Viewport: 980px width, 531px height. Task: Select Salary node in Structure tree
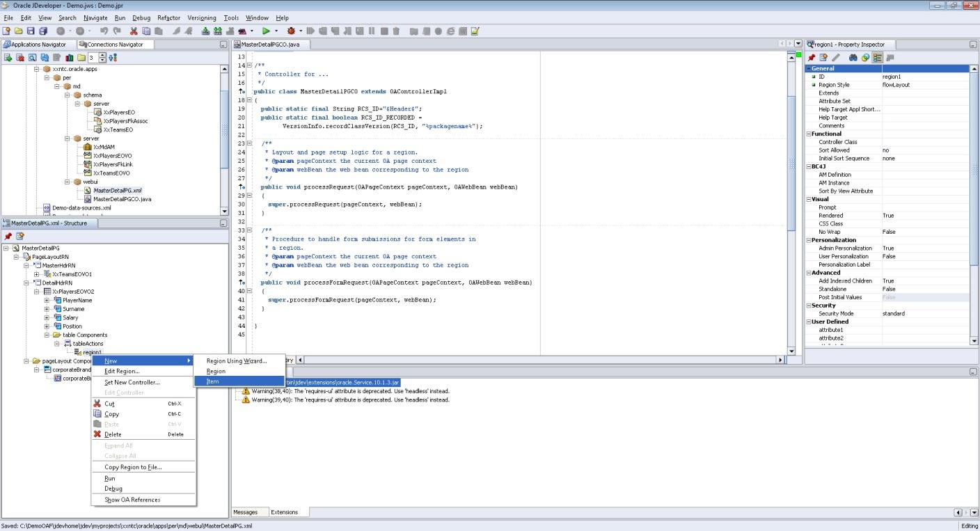[x=70, y=317]
